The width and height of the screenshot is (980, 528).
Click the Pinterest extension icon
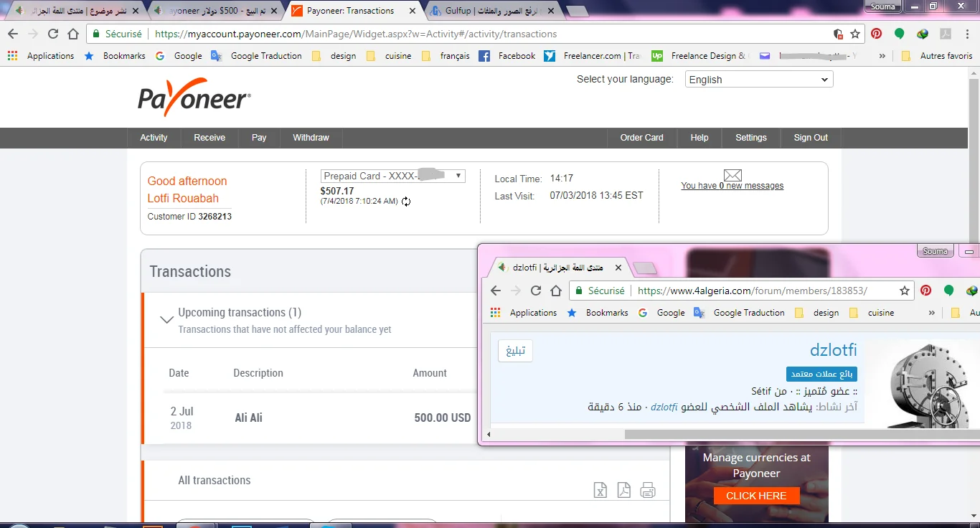[875, 33]
